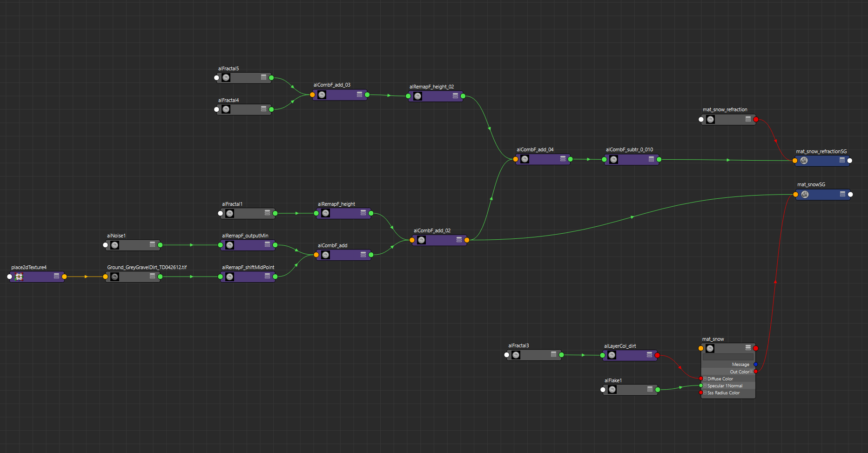Click the alCombF_subtr_0_010 node swatch icon
Screen dimensions: 868x453
[x=614, y=160]
